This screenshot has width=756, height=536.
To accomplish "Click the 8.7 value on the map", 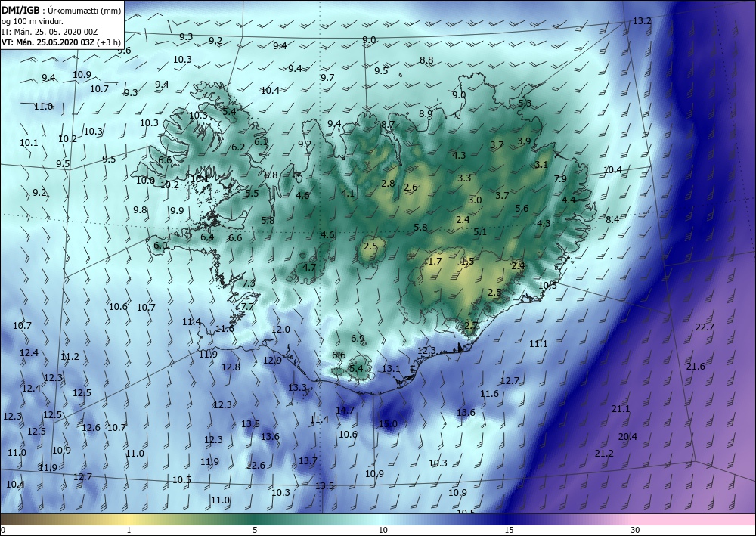I will pyautogui.click(x=388, y=124).
